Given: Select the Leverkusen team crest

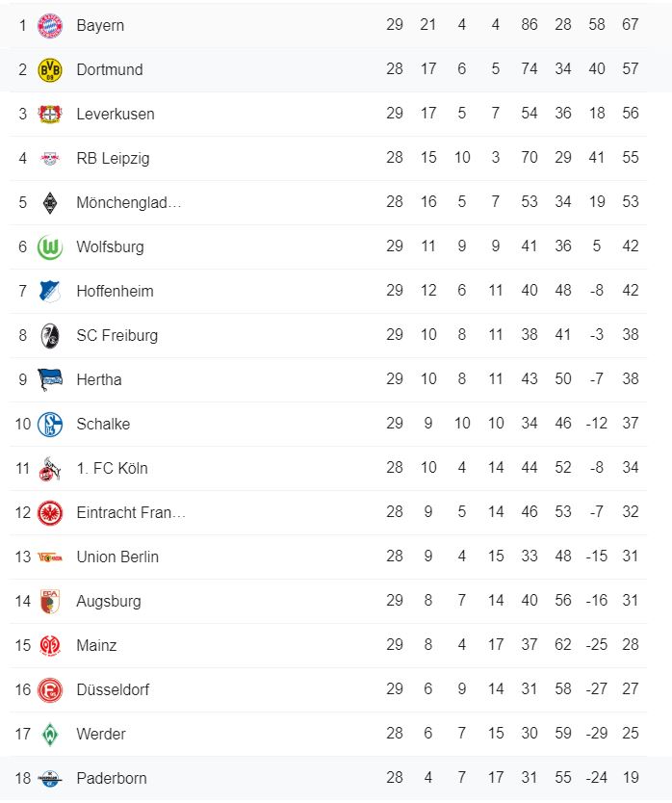Looking at the screenshot, I should coord(49,114).
